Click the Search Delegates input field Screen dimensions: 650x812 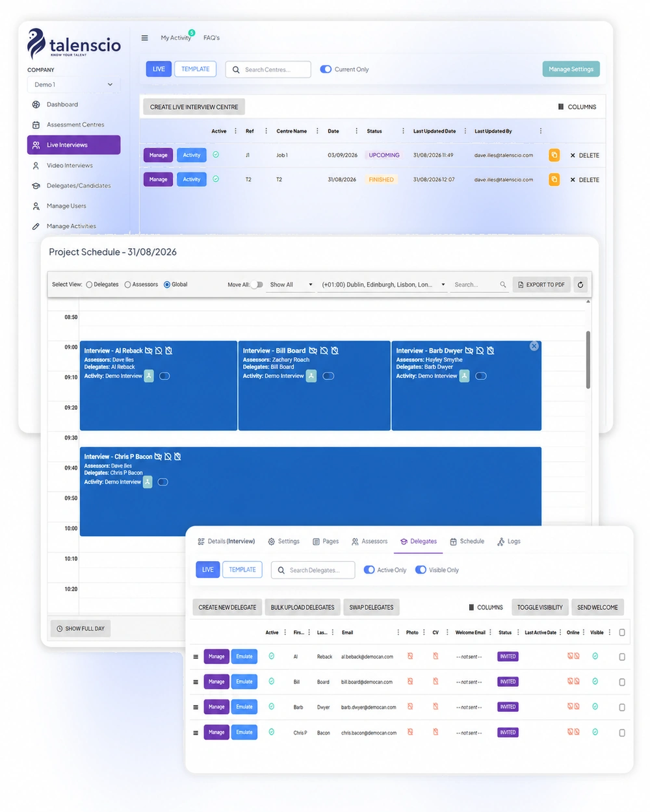coord(313,570)
